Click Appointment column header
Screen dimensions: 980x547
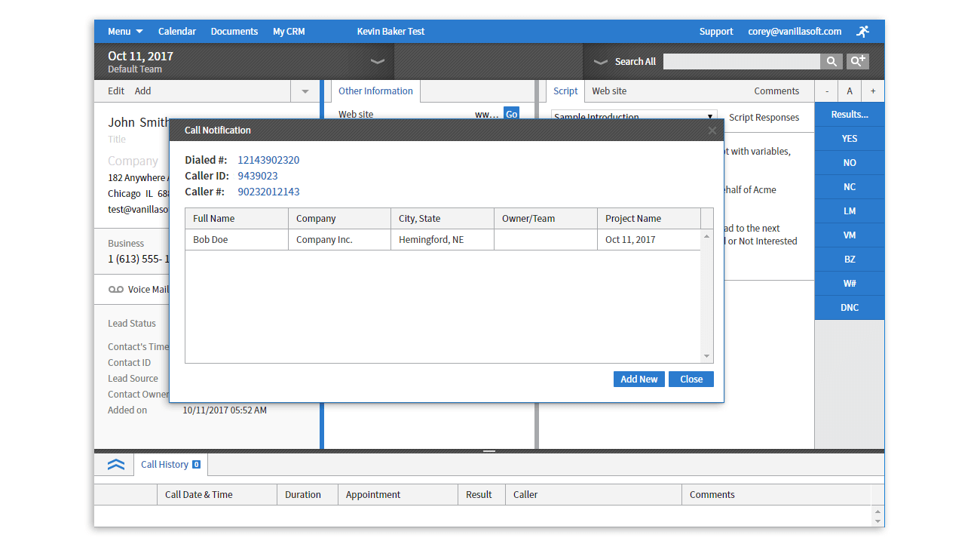click(x=397, y=495)
